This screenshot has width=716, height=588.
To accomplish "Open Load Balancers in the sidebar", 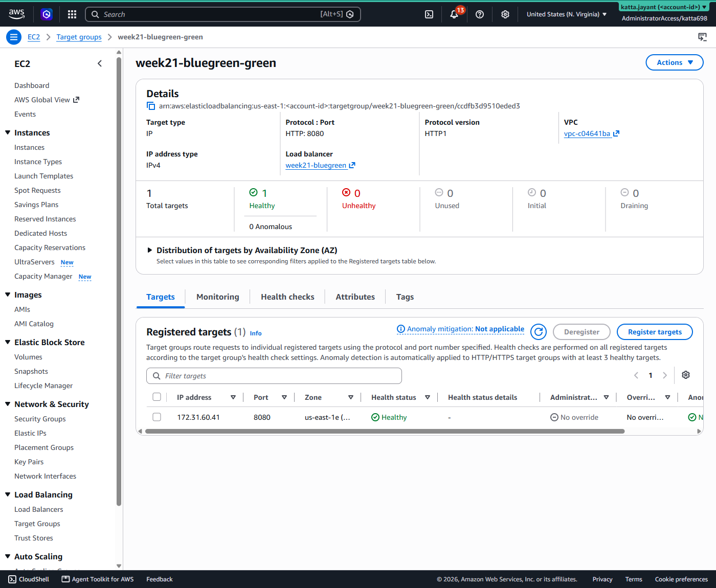I will (x=39, y=509).
